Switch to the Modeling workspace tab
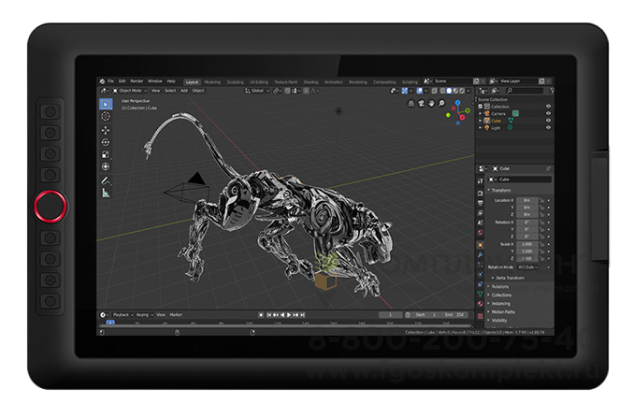This screenshot has height=403, width=619. click(x=212, y=81)
